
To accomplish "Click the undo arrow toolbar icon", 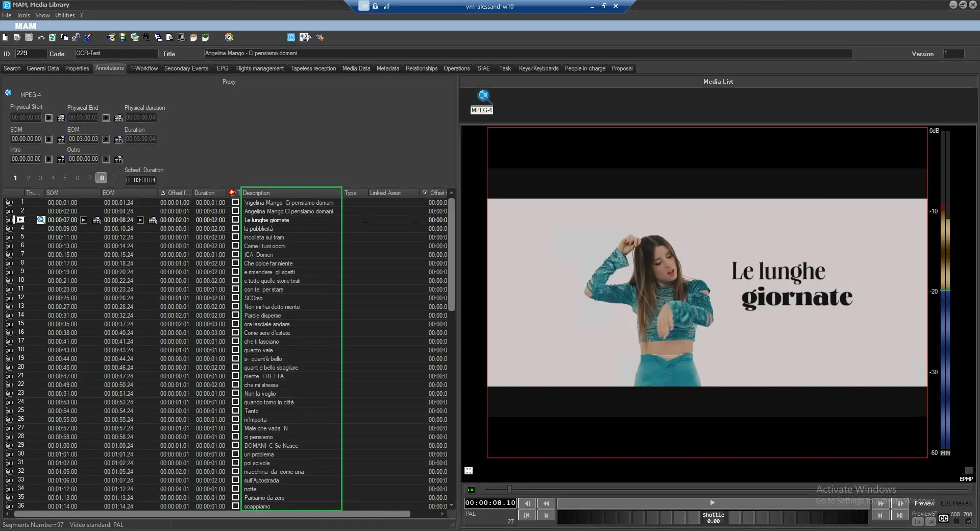I will pos(41,37).
